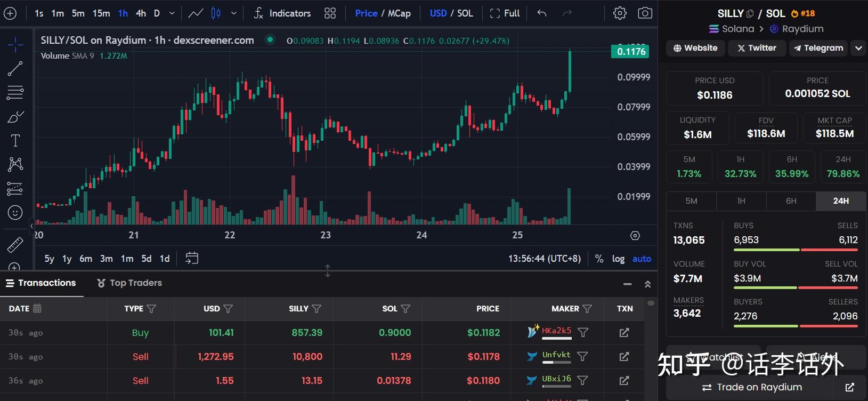Select the 6H stats tab
This screenshot has height=401, width=868.
coord(791,201)
